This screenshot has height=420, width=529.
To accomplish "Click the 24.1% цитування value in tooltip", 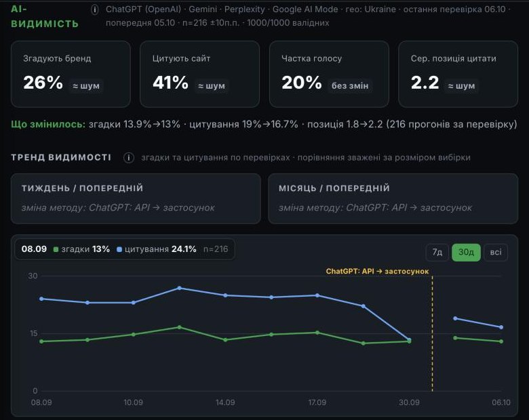I will (184, 249).
